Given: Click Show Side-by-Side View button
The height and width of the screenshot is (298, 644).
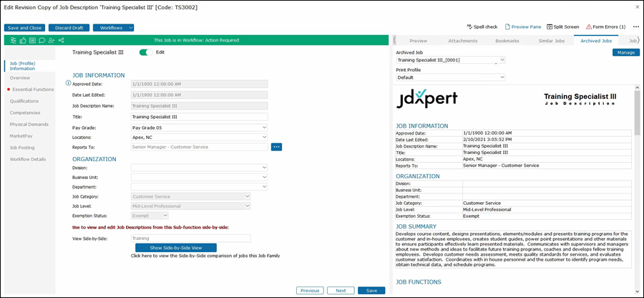Looking at the screenshot, I should click(x=175, y=247).
